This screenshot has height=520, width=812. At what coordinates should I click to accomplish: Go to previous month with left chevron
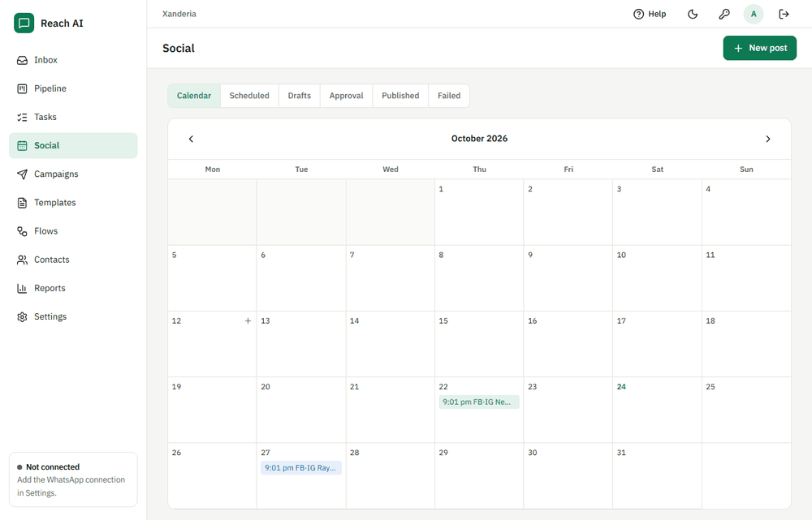point(191,139)
